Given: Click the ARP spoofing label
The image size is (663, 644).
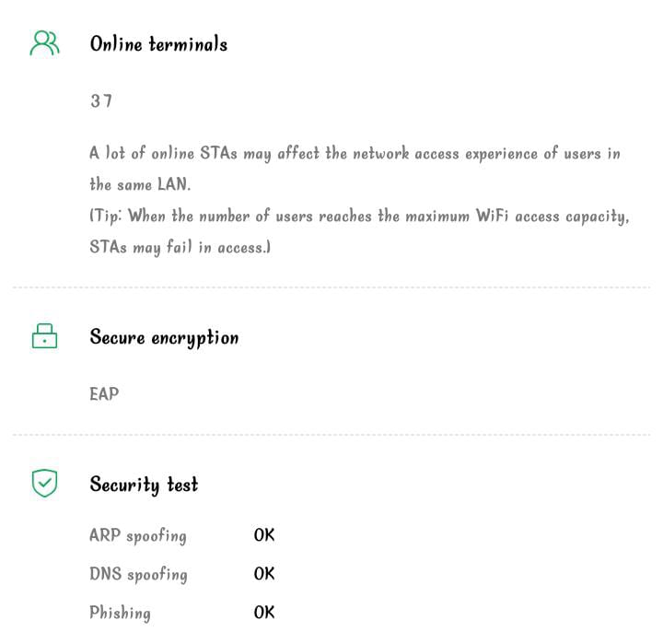Looking at the screenshot, I should click(x=138, y=535).
